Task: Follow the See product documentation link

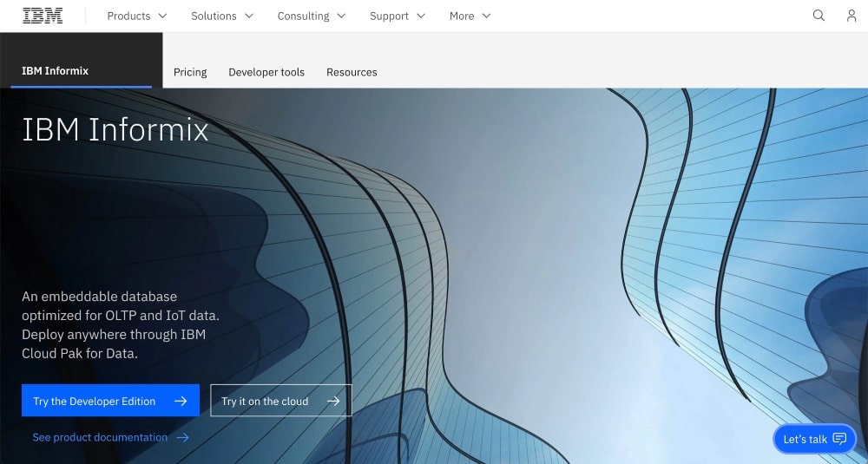Action: [x=100, y=438]
